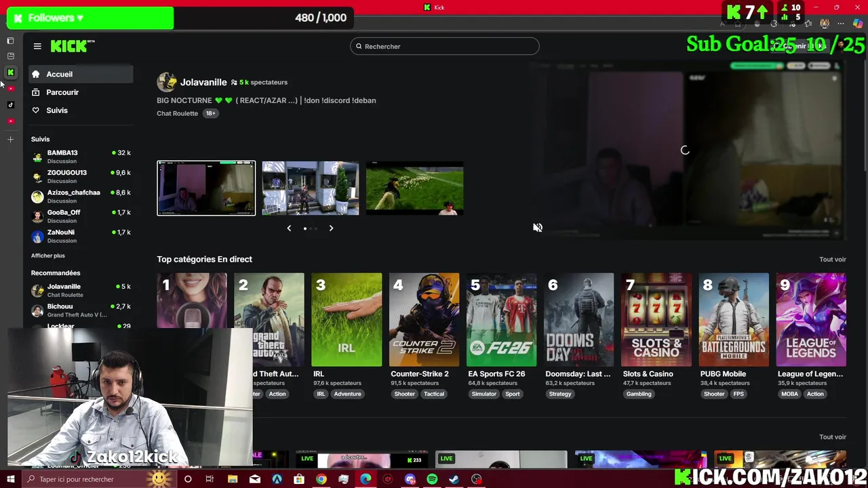Click the Strategy tag under Doomsday

[560, 394]
